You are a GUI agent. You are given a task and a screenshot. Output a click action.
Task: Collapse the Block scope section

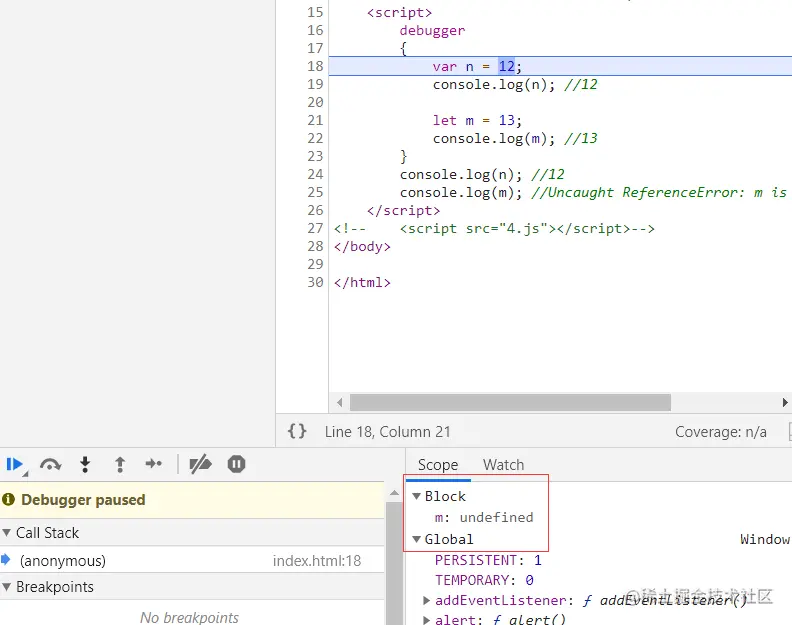click(417, 496)
